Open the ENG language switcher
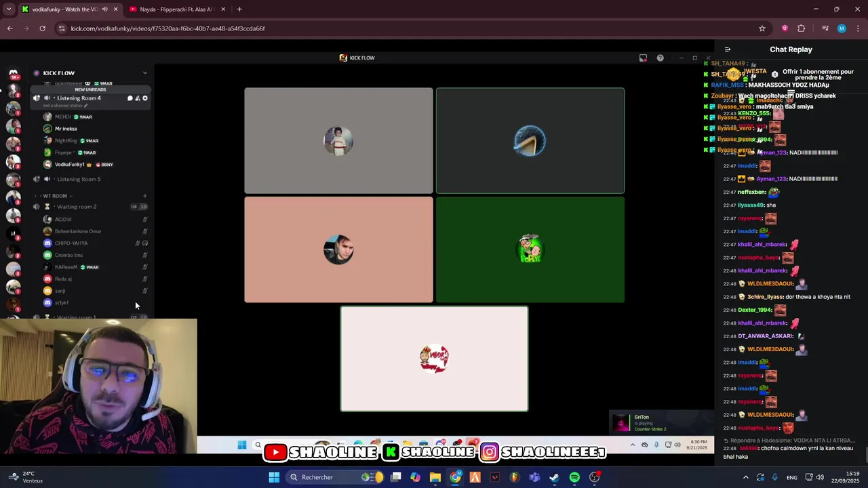The image size is (868, 488). click(x=792, y=478)
